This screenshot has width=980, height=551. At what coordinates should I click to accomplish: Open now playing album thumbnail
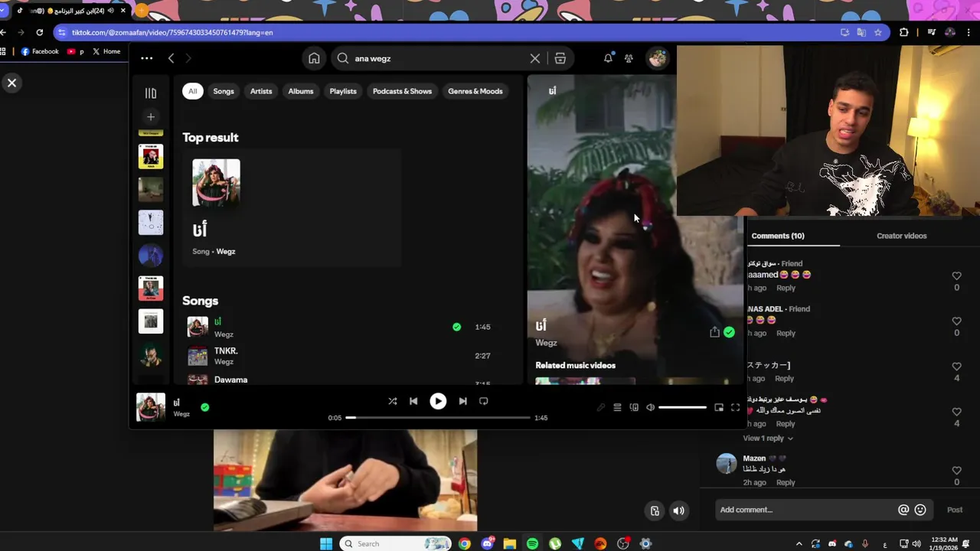[150, 407]
